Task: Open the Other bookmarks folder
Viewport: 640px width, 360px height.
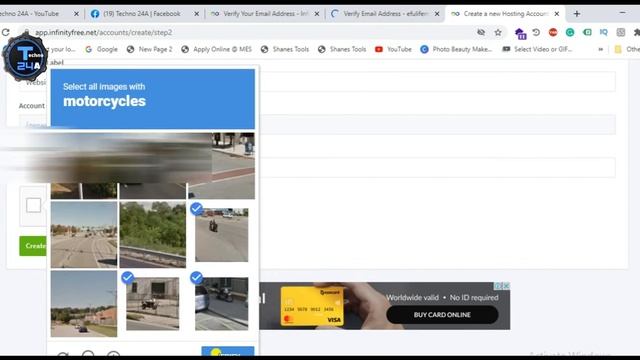Action: 627,49
